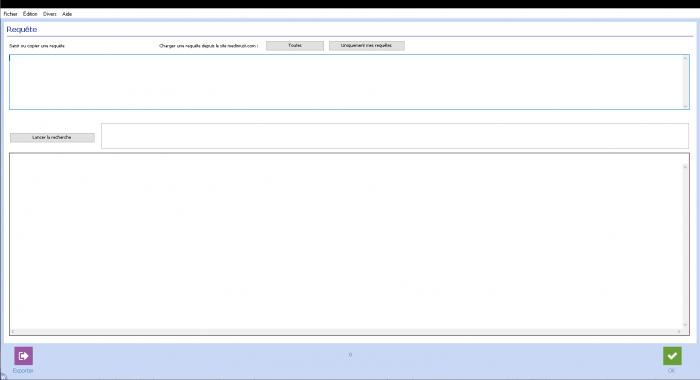Click results panel scroll down arrow
Screen dimensions: 700x380
pos(685,325)
